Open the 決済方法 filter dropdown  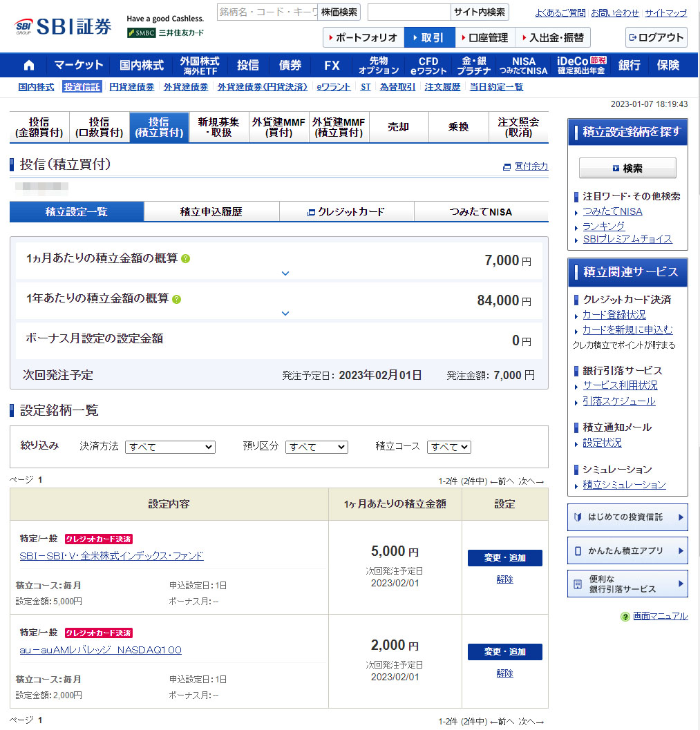[170, 447]
